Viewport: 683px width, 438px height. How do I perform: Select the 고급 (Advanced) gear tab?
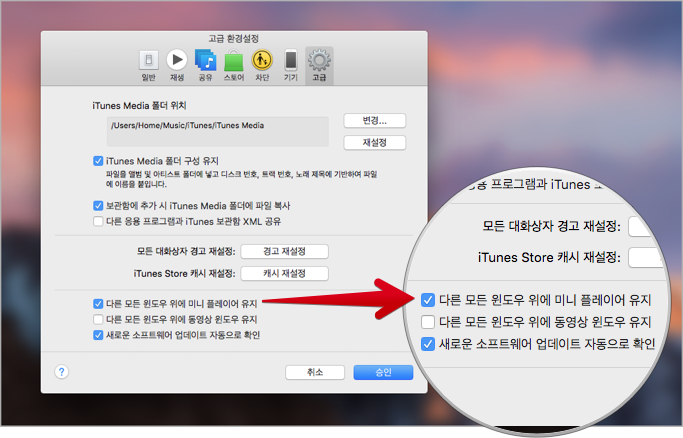point(319,65)
